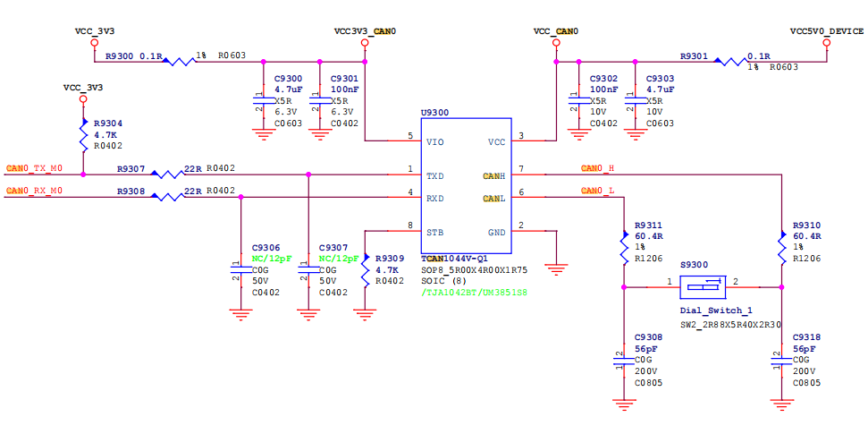Click the R9309 pull-down resistor symbol
Screen dimensions: 868x434
365,270
